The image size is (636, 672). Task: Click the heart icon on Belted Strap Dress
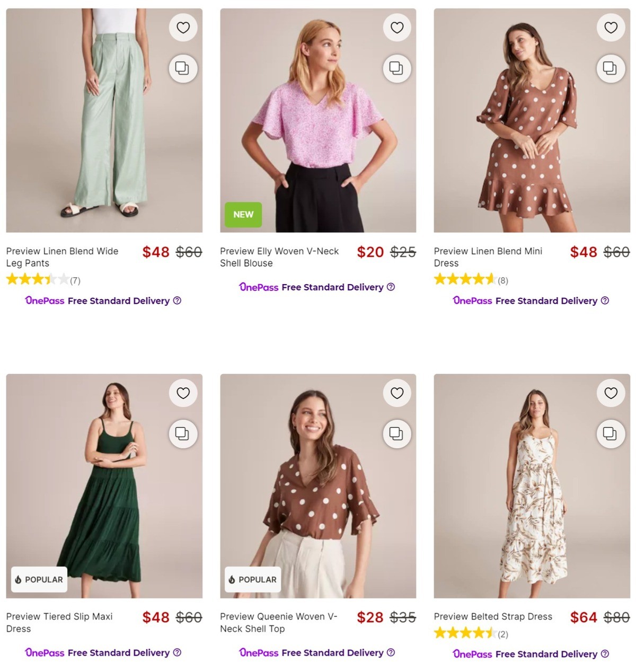(611, 393)
